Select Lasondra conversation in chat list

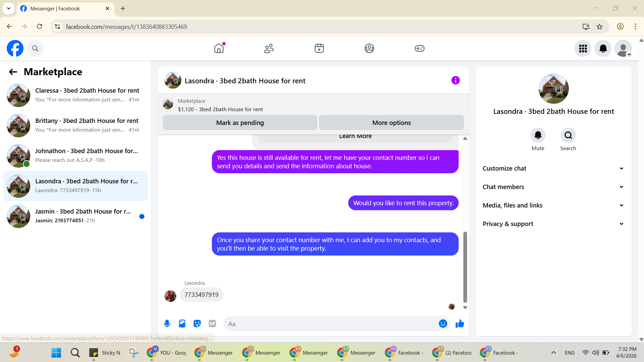coord(76,186)
